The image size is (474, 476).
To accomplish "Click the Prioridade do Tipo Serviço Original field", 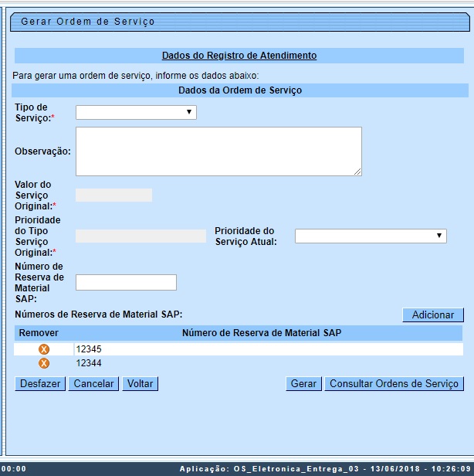I will point(141,236).
